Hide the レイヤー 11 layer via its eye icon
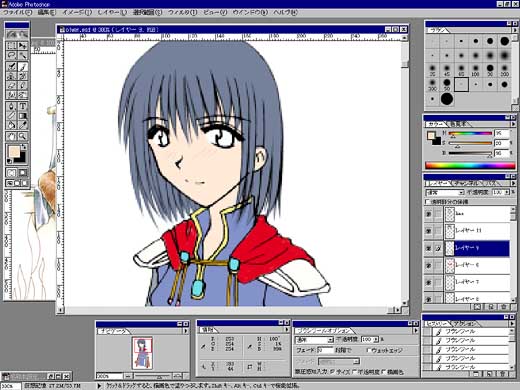520x390 pixels. (429, 231)
